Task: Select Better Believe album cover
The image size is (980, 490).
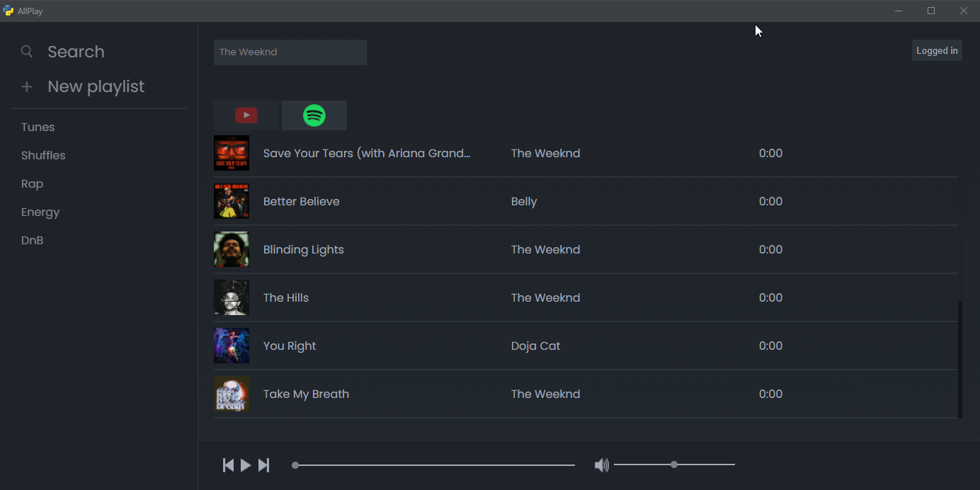Action: click(232, 201)
